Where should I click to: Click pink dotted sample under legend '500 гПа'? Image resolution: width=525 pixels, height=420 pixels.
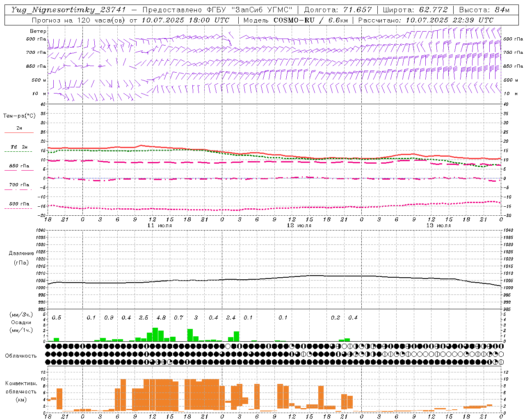tap(18, 209)
